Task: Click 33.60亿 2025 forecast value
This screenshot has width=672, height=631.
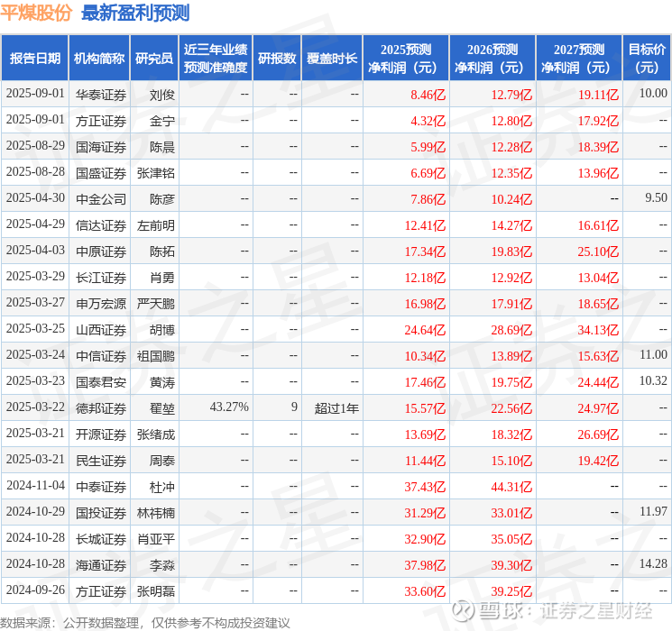Action: [x=425, y=591]
